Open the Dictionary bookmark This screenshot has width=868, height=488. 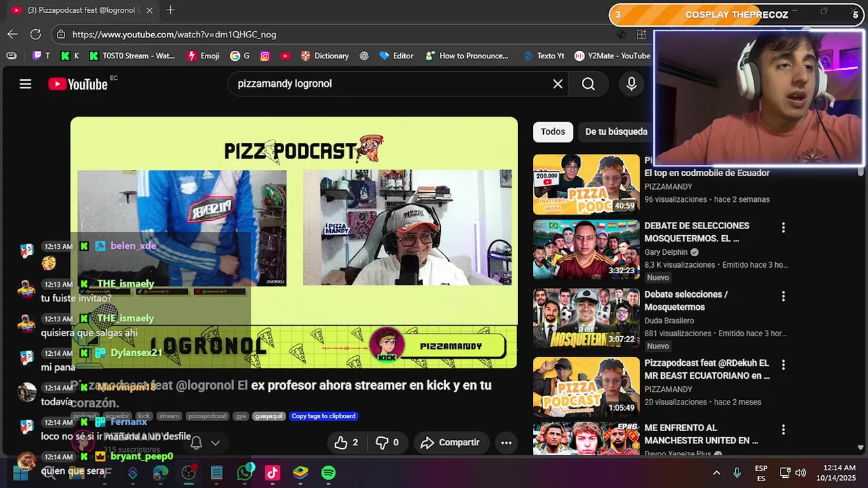click(324, 56)
